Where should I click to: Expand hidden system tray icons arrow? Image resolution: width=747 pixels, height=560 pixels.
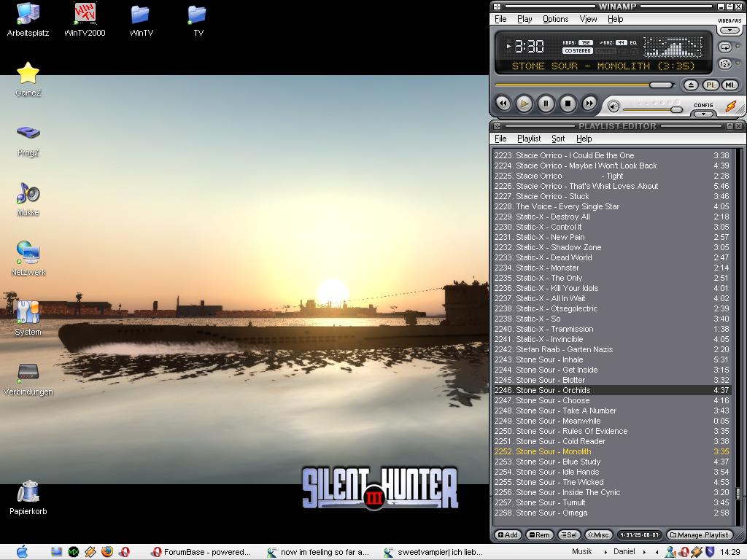pyautogui.click(x=657, y=552)
